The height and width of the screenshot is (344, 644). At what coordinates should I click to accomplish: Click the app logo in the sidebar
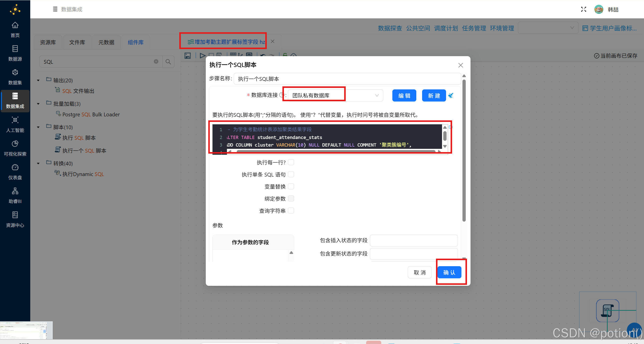pos(15,10)
